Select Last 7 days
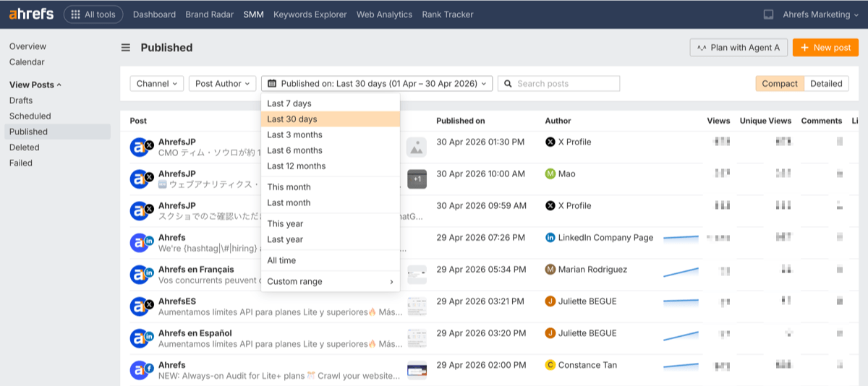The width and height of the screenshot is (868, 386). point(331,103)
